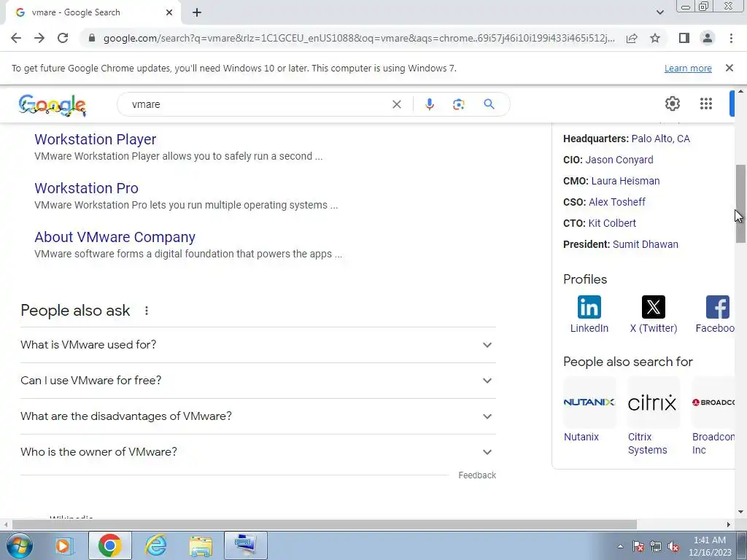Click the scroll right arrow
Viewport: 747px width, 560px height.
coord(729,524)
